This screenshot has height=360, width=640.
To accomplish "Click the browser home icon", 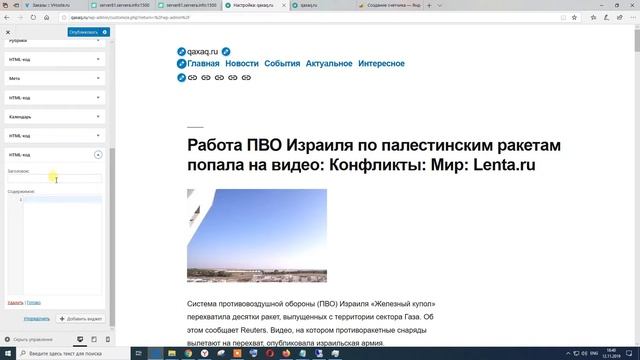I will pos(47,18).
